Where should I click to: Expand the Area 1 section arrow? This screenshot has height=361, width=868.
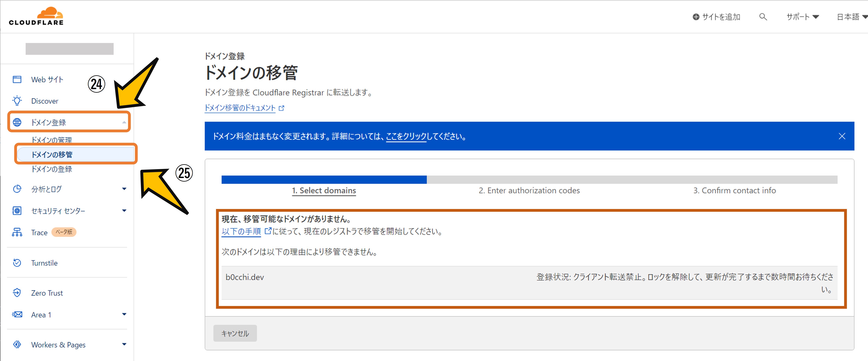[x=124, y=314]
